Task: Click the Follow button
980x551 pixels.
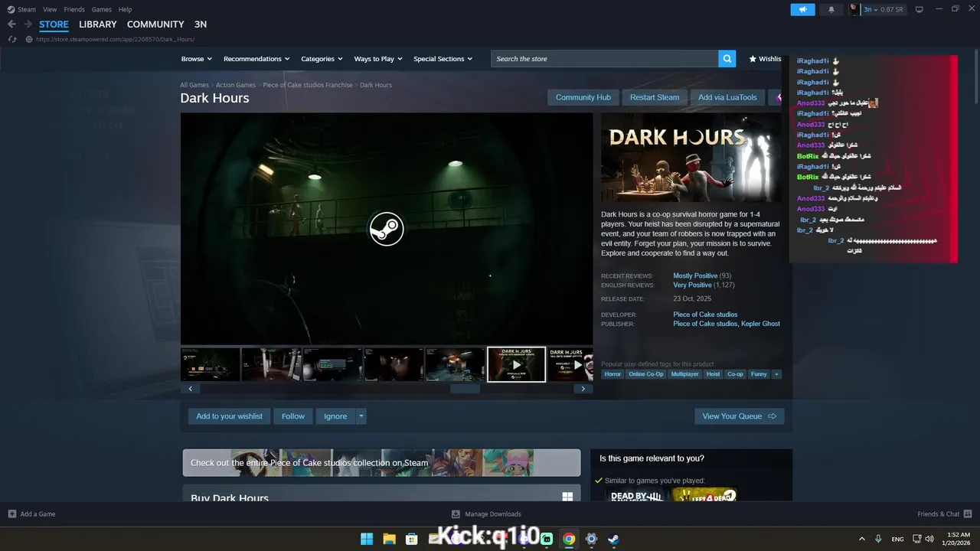Action: pyautogui.click(x=292, y=416)
